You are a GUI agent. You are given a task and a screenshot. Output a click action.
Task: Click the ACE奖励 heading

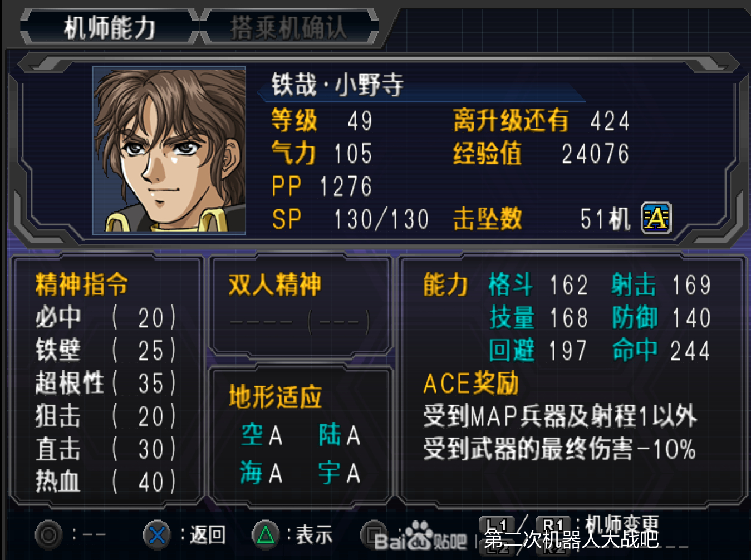click(x=471, y=384)
